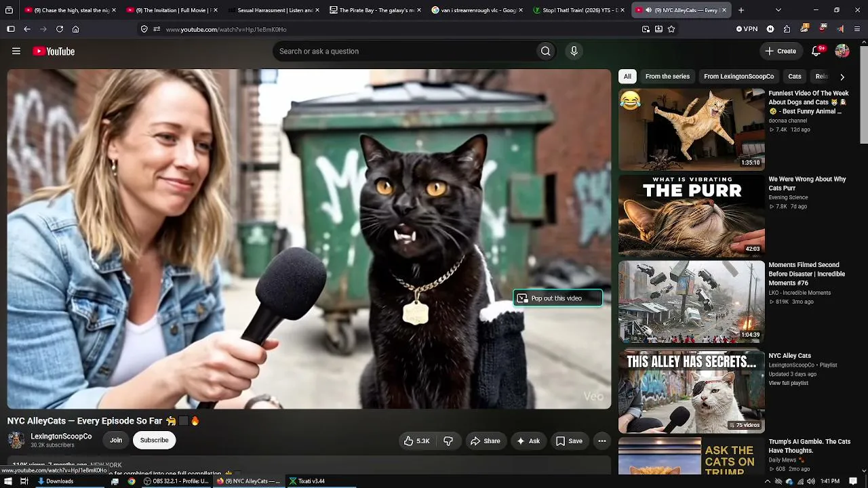This screenshot has height=488, width=868.
Task: Select the All filter chip
Action: (627, 77)
